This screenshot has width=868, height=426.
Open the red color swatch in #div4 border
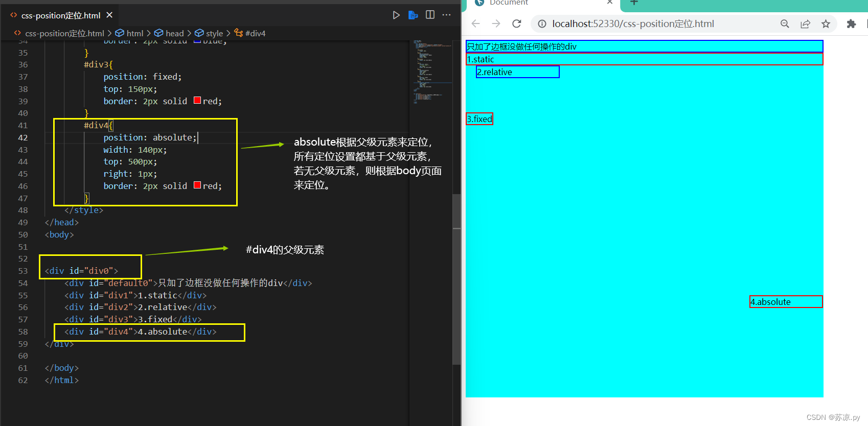(197, 185)
